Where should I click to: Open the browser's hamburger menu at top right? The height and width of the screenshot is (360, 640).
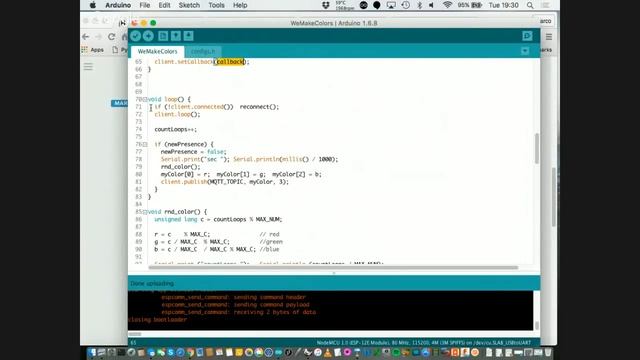[x=549, y=37]
